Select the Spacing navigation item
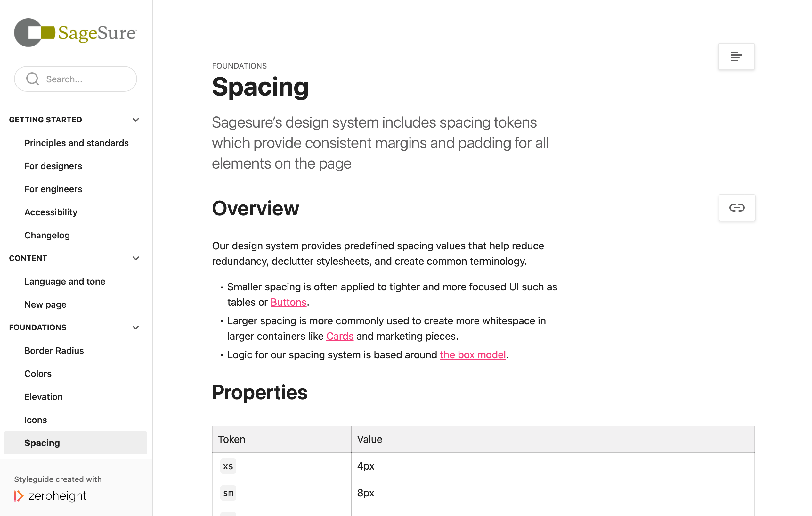812x516 pixels. pyautogui.click(x=42, y=443)
